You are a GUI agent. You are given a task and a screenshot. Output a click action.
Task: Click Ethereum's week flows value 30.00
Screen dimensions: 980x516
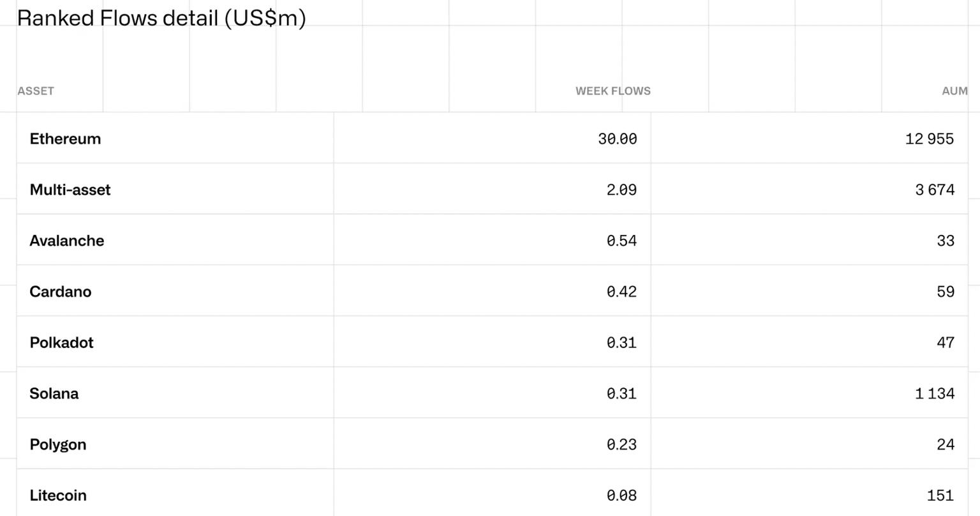[x=617, y=139]
